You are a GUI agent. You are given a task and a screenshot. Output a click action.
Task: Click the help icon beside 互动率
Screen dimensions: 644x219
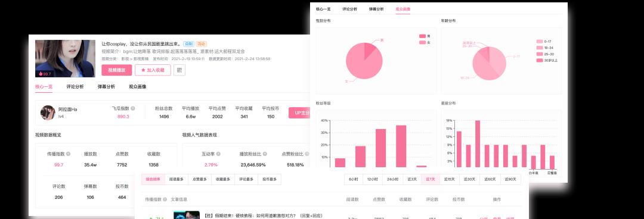click(x=218, y=154)
